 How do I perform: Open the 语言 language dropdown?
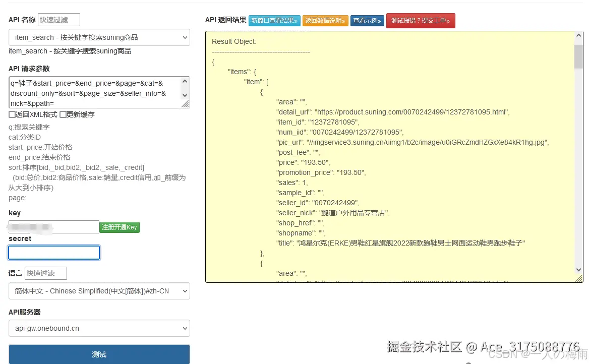[99, 291]
